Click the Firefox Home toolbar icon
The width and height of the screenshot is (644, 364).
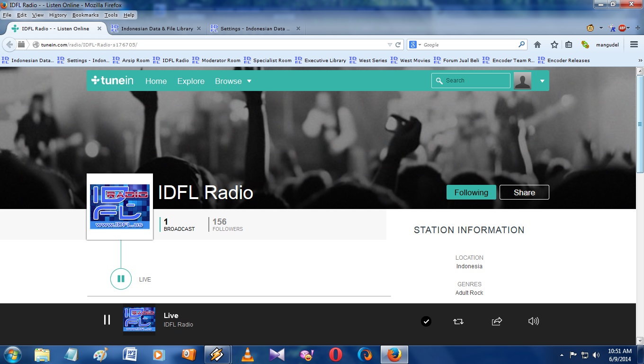pyautogui.click(x=537, y=45)
